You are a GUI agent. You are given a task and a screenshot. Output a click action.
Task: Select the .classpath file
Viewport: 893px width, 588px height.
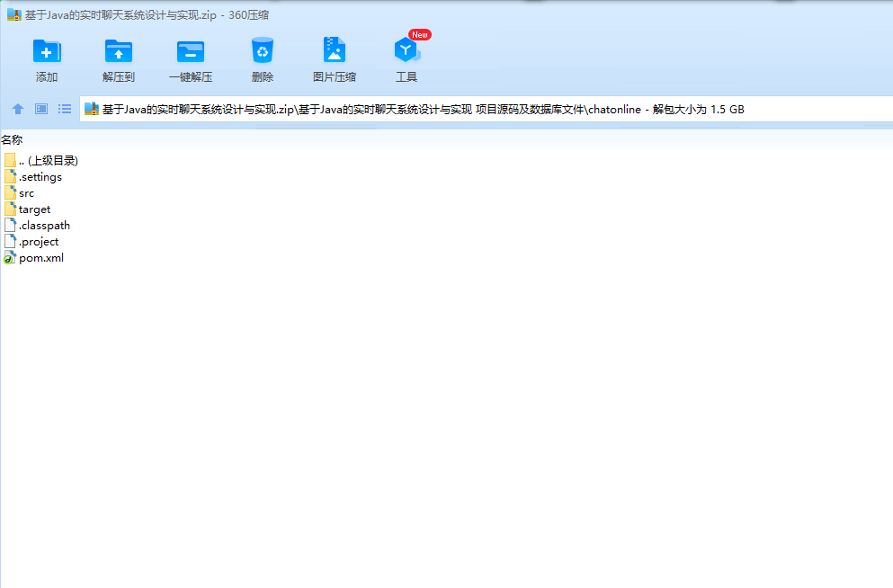coord(37,226)
